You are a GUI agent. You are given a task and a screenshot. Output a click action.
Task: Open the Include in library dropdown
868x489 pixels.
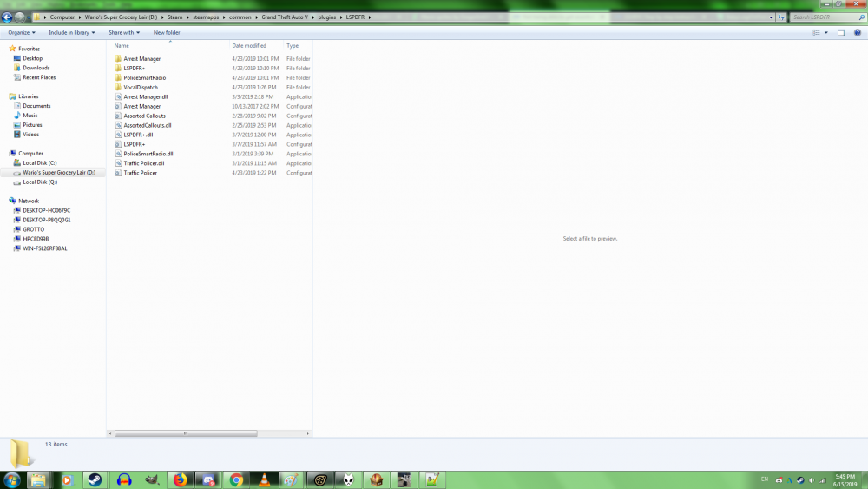72,33
